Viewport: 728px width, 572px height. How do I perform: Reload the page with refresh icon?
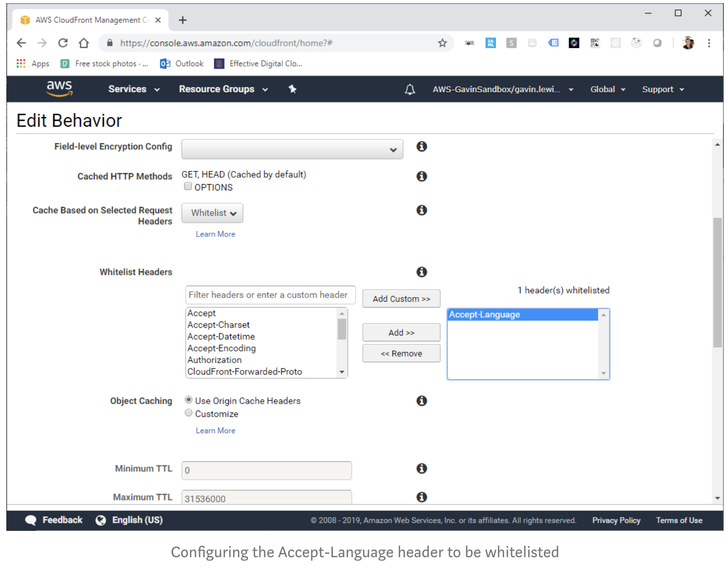[x=63, y=43]
